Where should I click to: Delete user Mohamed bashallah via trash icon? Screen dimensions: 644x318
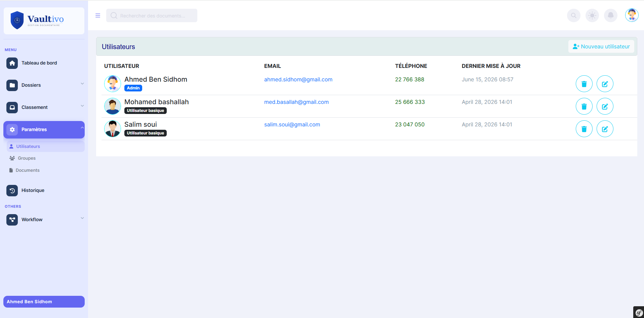tap(584, 106)
